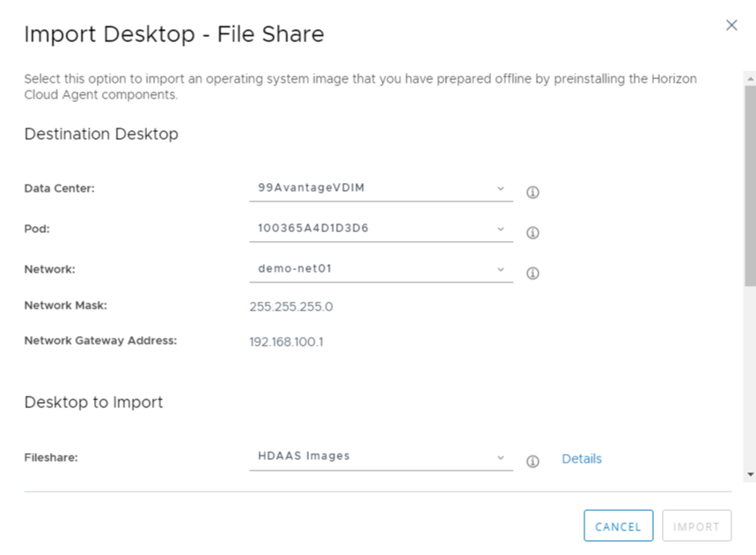The image size is (756, 555).
Task: Open the Data Center dropdown 99AvantageVDIM
Action: click(x=380, y=188)
